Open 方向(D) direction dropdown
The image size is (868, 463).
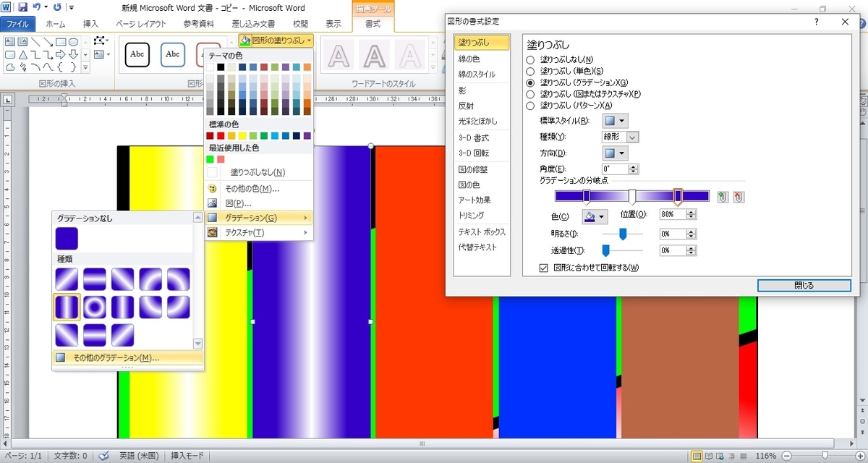(x=615, y=153)
